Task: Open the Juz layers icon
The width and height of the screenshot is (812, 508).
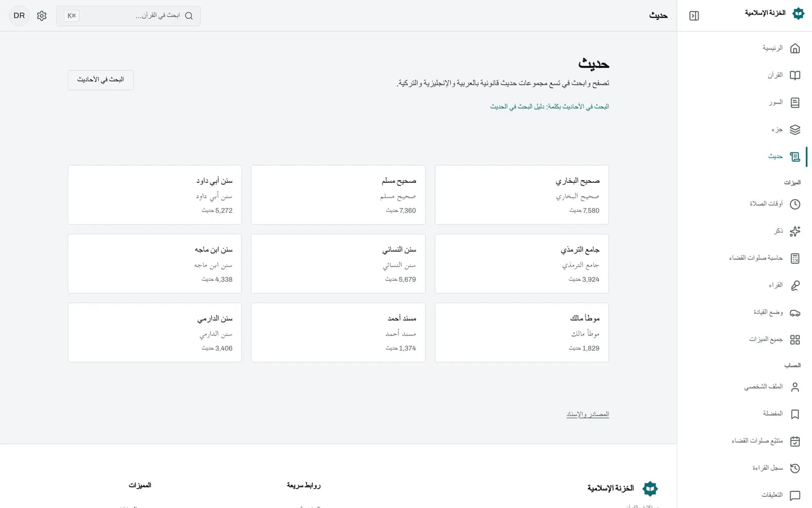Action: click(x=795, y=130)
